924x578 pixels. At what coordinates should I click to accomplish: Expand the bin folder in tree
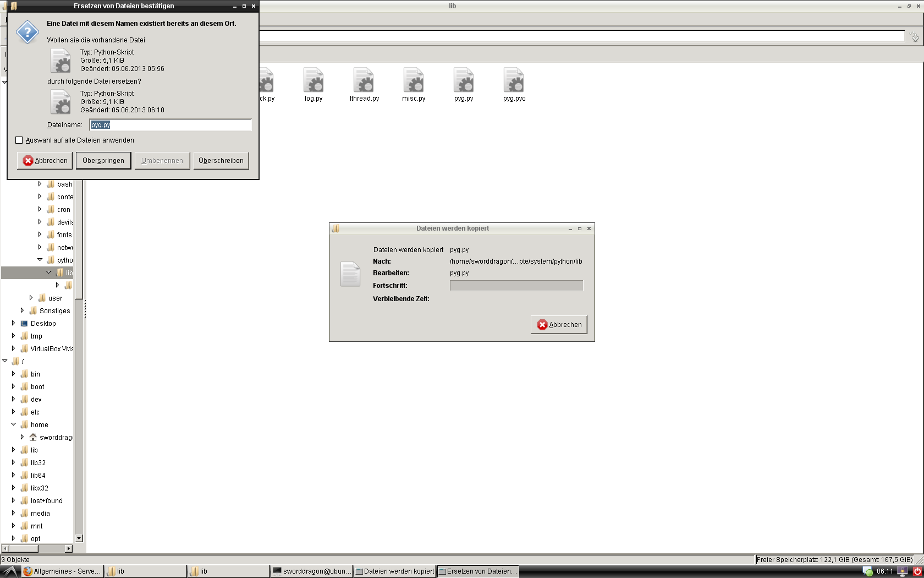click(14, 374)
